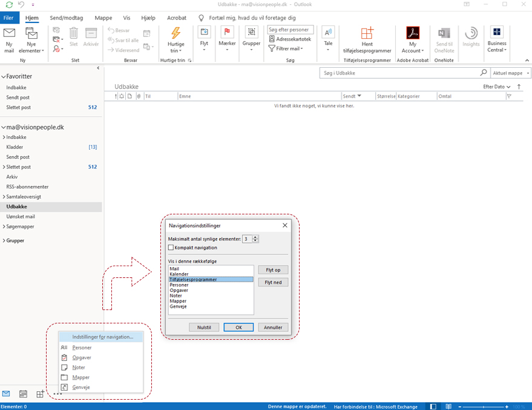
Task: Open the Business Central menu
Action: [497, 39]
